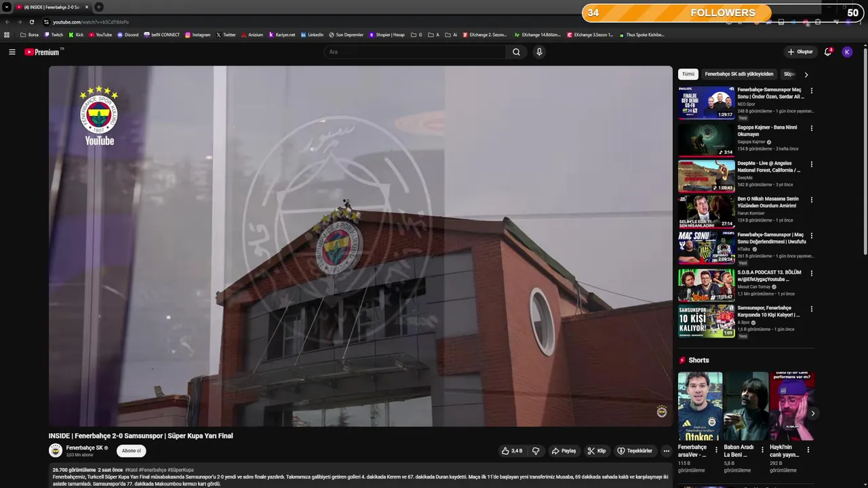Open the Kariyer.net bookmark
The image size is (868, 488).
[282, 35]
